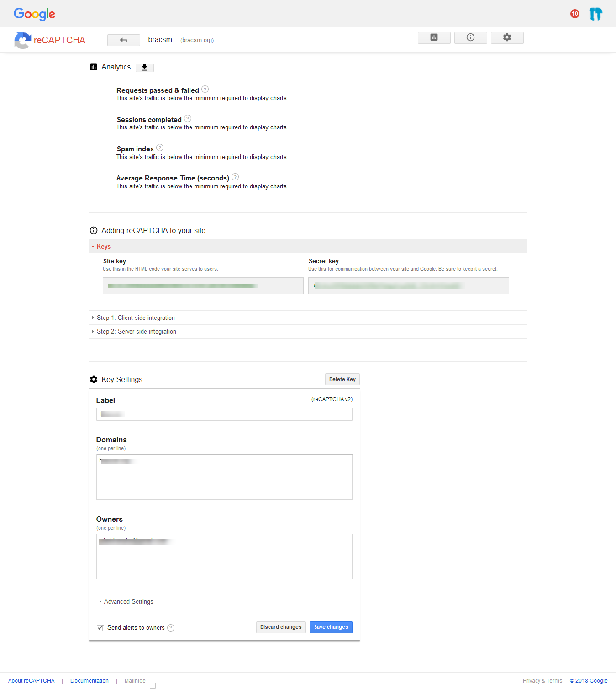Click into the Domains text area
The height and width of the screenshot is (690, 616).
[x=224, y=480]
